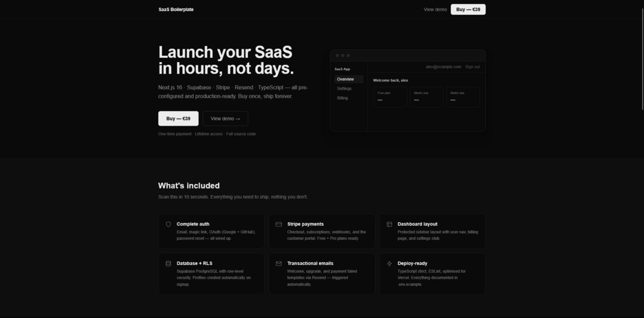Click the page vertical scrollbar

(x=642, y=59)
